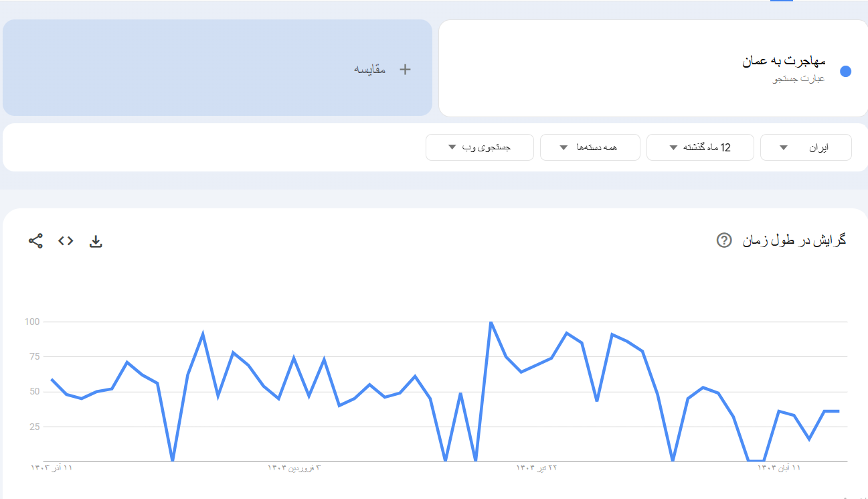Click the مقایسه compare label
This screenshot has height=499, width=868.
[x=369, y=70]
